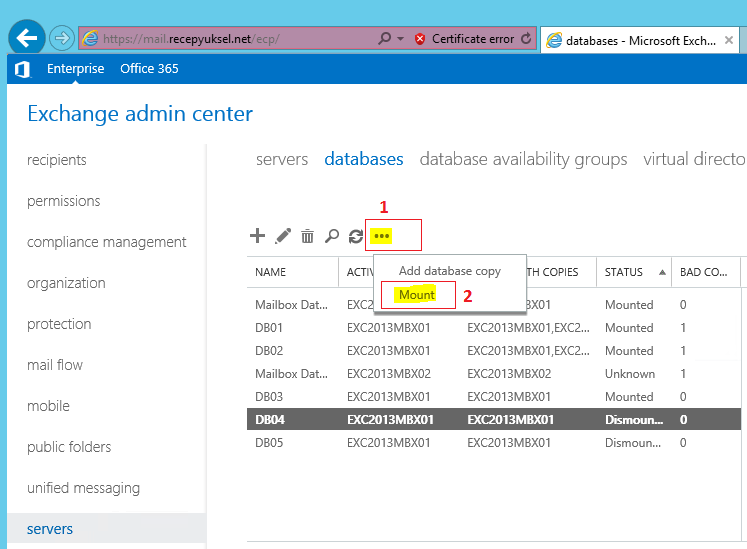Switch to the servers sub-tab
This screenshot has width=747, height=549.
coord(282,159)
